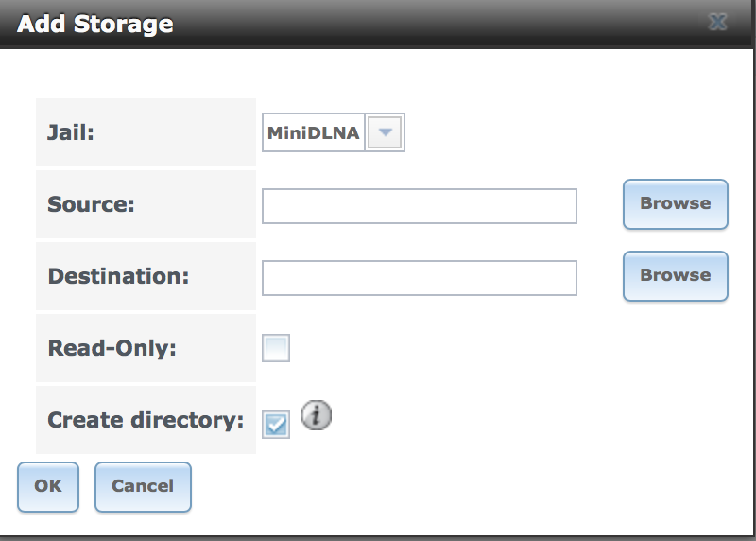Click the Read-Only label
Image resolution: width=756 pixels, height=541 pixels.
(x=112, y=348)
